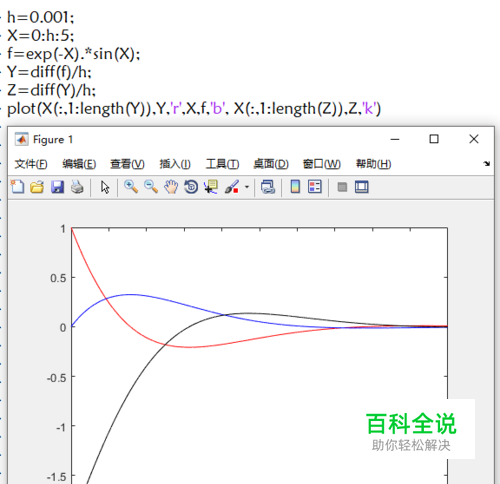This screenshot has height=484, width=500.
Task: Select the Brush data tool
Action: (x=232, y=187)
